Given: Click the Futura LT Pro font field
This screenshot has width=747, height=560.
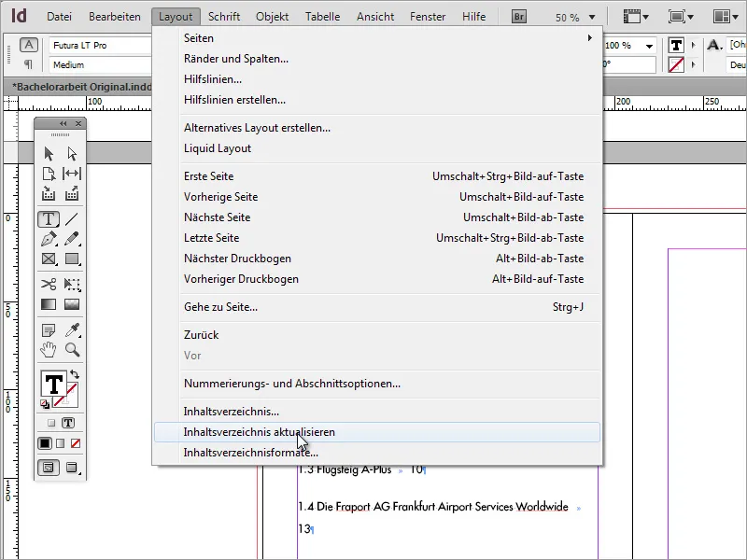Looking at the screenshot, I should pos(100,45).
